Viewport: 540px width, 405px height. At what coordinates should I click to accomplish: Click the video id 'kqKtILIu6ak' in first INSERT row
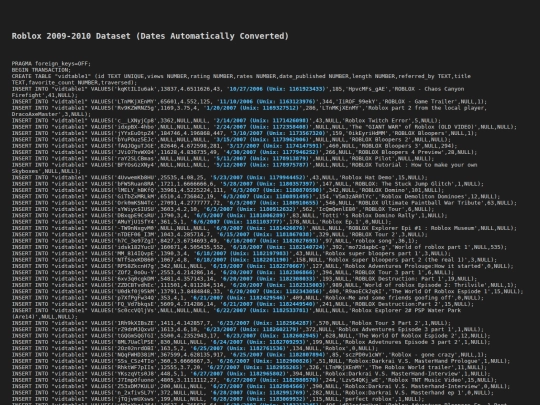tap(136, 89)
